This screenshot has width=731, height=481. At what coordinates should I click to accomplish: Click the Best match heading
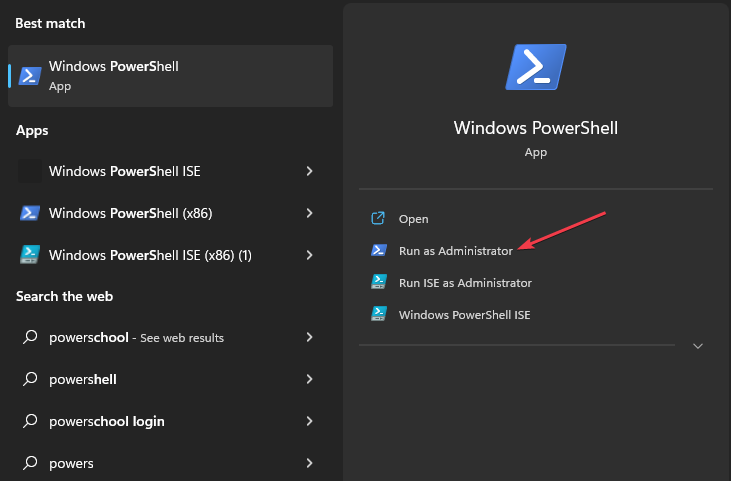click(50, 23)
